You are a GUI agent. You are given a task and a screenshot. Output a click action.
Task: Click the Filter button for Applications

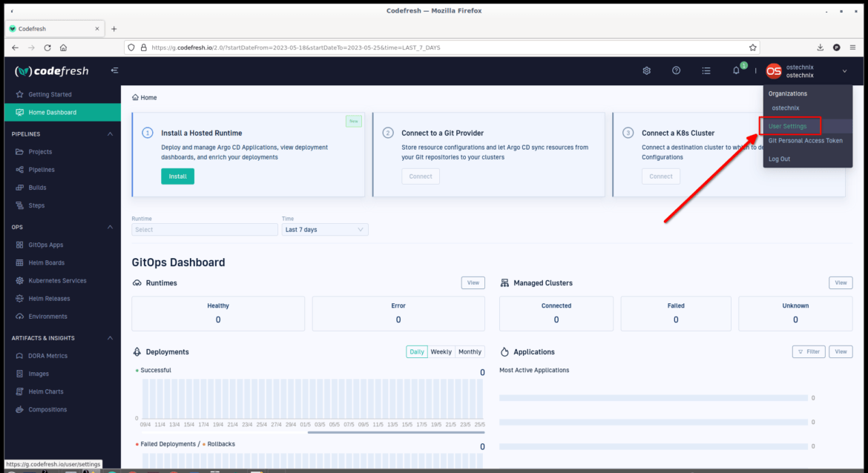tap(809, 352)
